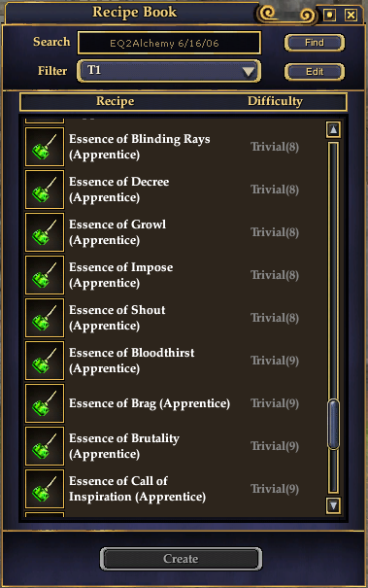
Task: Sort recipes by Recipe column header
Action: point(115,101)
